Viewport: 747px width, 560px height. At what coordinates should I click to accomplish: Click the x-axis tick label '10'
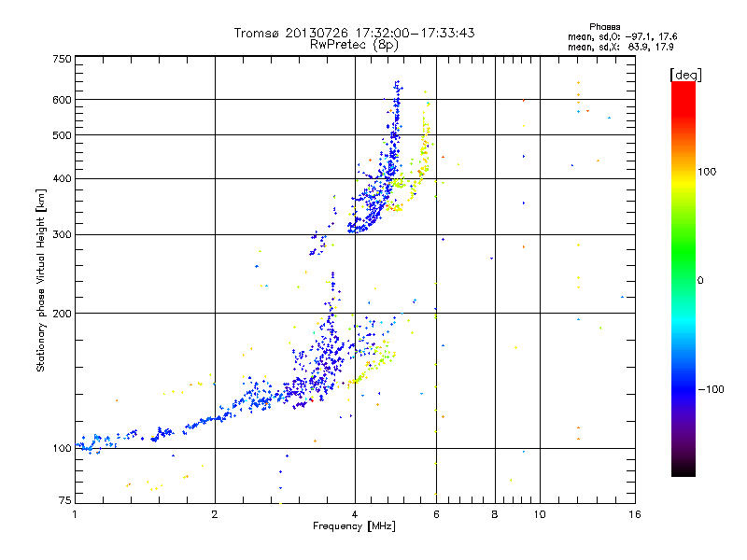pyautogui.click(x=540, y=514)
